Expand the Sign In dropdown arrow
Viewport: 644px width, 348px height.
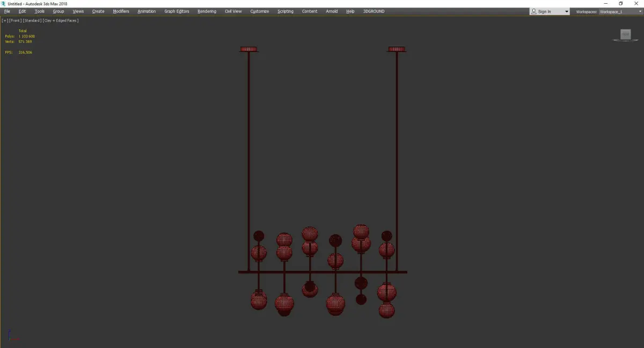(x=567, y=11)
